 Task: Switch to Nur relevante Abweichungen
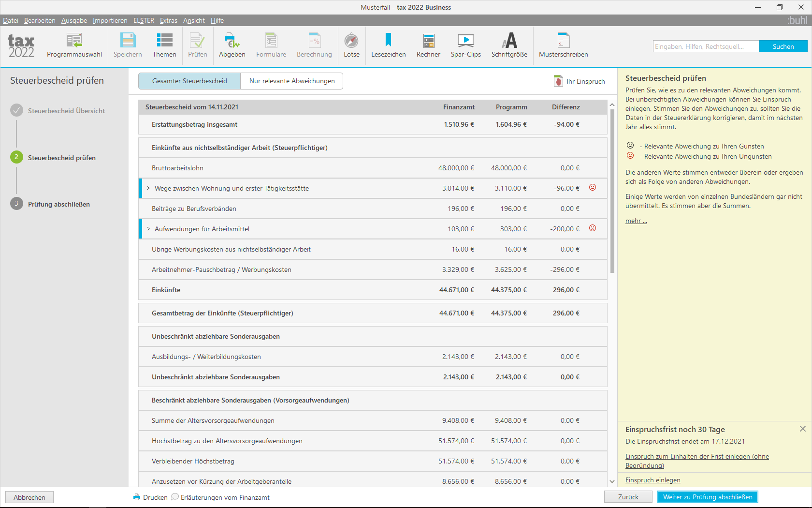point(292,81)
